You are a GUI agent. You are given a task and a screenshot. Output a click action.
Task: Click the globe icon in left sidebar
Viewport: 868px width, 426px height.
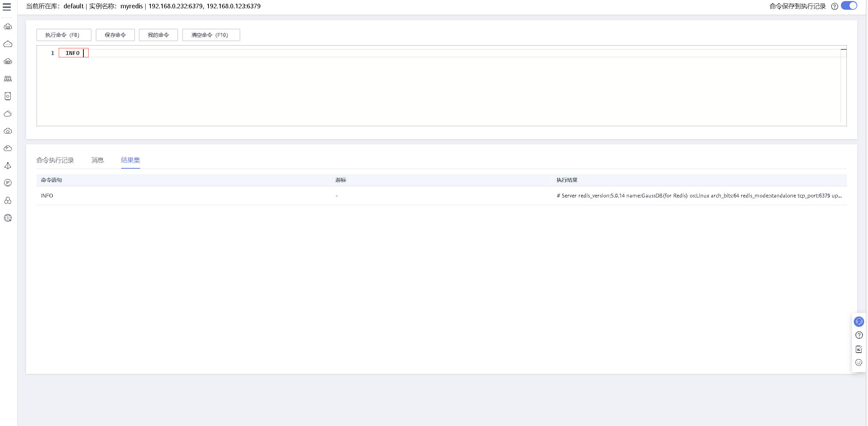pyautogui.click(x=8, y=218)
